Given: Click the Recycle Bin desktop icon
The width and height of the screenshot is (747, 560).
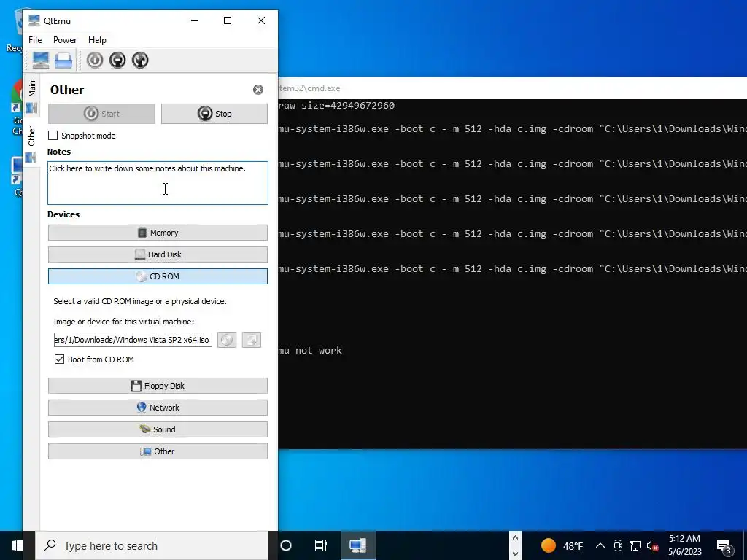Looking at the screenshot, I should click(x=15, y=31).
